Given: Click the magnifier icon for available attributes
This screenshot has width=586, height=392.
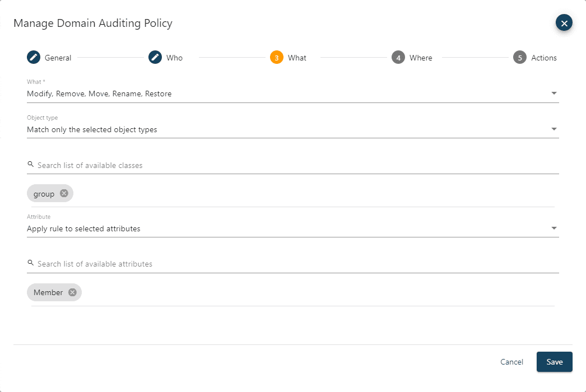Looking at the screenshot, I should click(x=30, y=263).
